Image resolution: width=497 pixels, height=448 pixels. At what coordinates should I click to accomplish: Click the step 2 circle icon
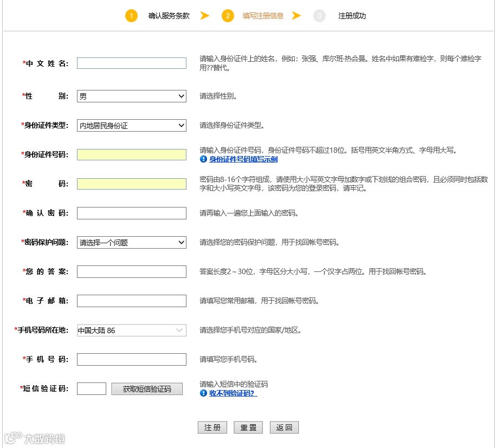click(228, 16)
